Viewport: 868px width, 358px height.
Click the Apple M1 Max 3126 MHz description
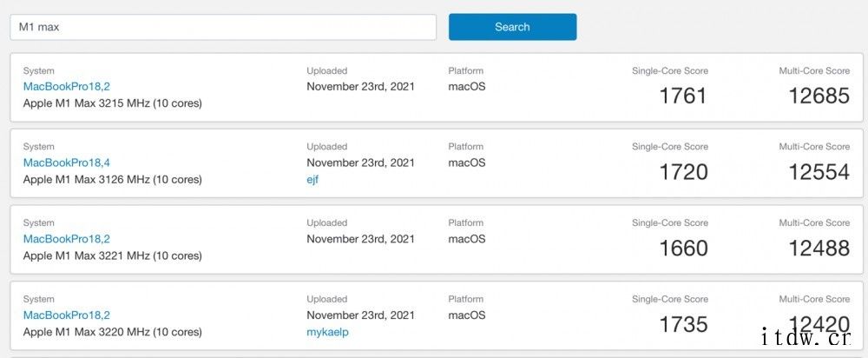pos(112,180)
